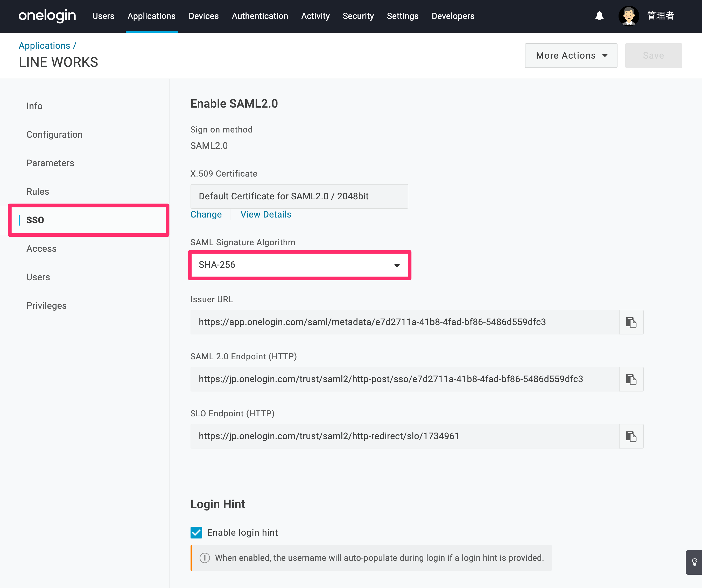This screenshot has height=588, width=702.
Task: Open the Users sidebar tab
Action: (x=38, y=277)
